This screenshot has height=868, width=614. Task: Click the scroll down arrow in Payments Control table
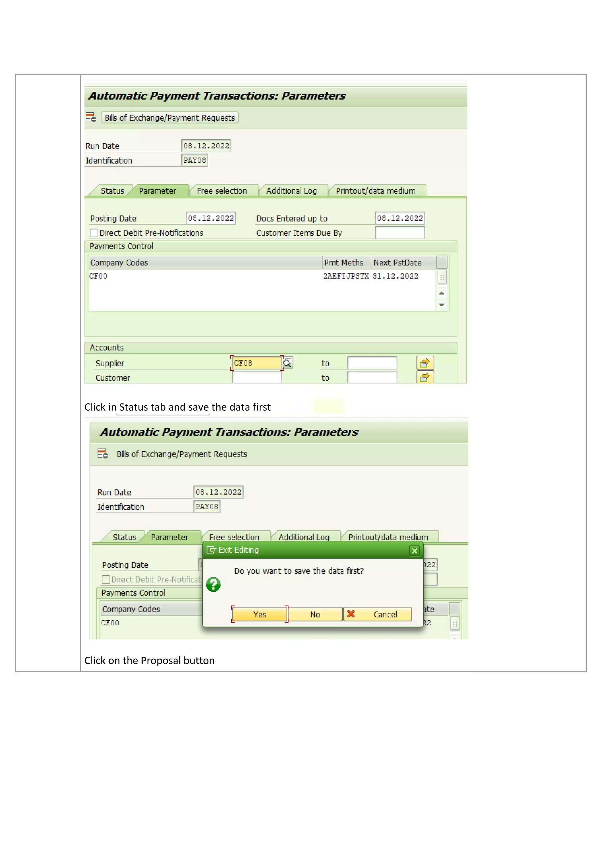pos(442,305)
